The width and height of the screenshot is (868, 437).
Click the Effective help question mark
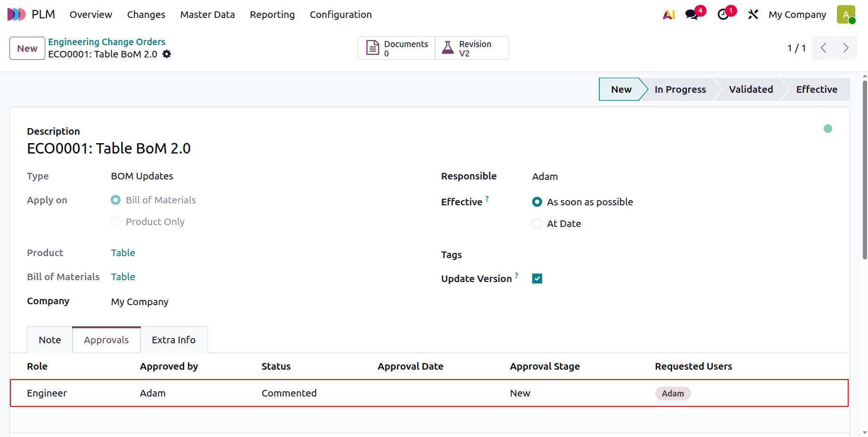(487, 199)
